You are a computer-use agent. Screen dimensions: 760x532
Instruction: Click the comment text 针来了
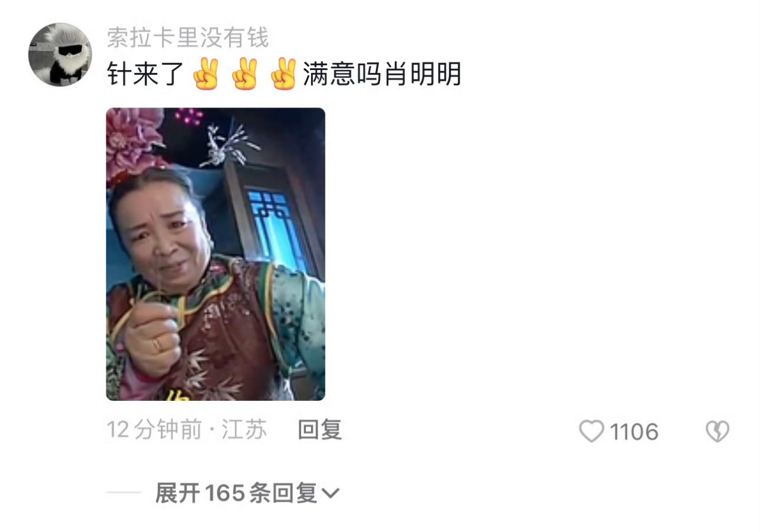point(145,75)
